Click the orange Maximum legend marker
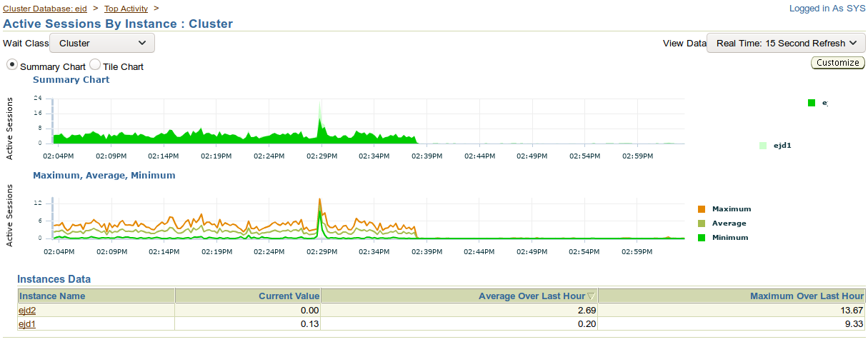The height and width of the screenshot is (342, 868). tap(702, 209)
